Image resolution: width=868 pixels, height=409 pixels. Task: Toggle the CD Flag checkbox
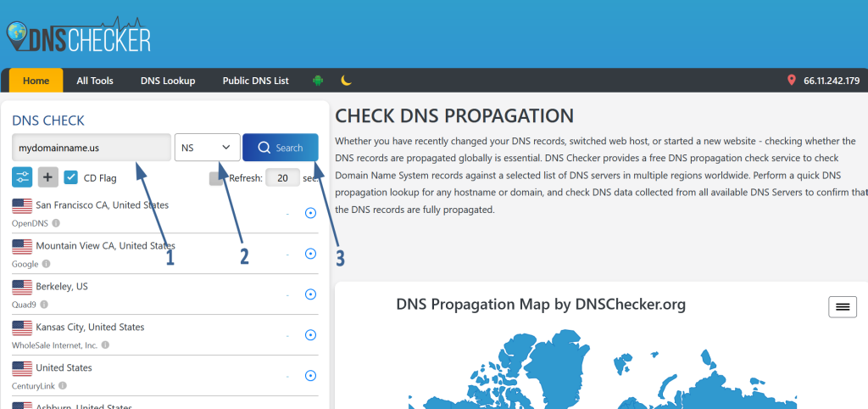point(71,177)
